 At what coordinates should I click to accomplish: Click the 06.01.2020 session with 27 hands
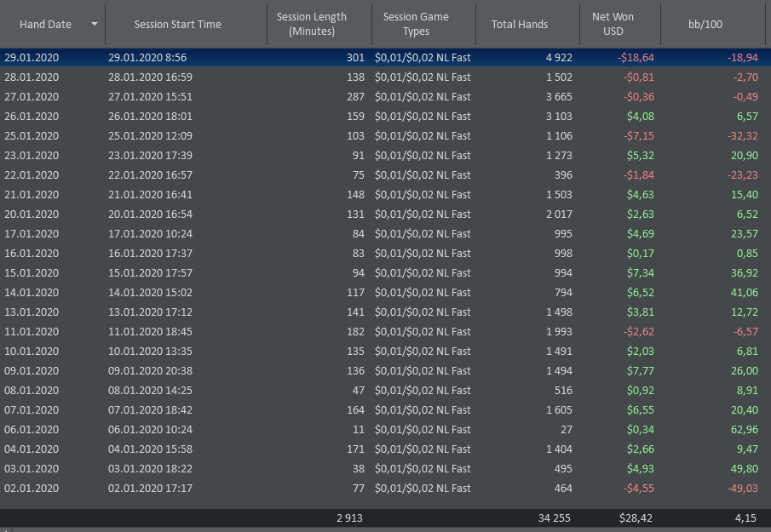pos(385,429)
